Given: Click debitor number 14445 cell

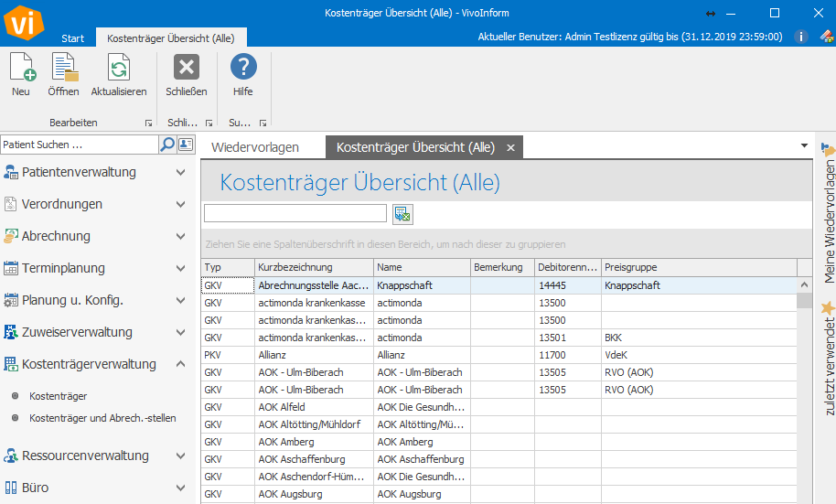Looking at the screenshot, I should [568, 285].
